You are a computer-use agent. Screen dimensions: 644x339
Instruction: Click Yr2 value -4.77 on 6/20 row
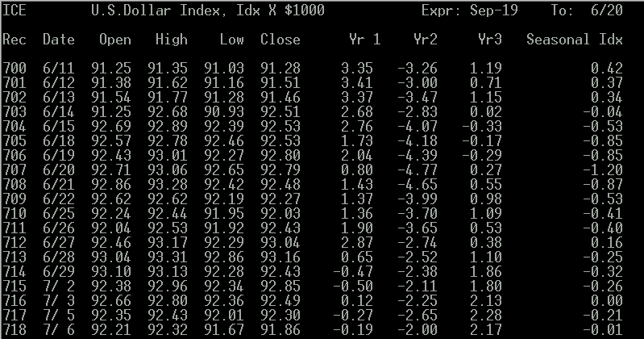click(x=417, y=169)
